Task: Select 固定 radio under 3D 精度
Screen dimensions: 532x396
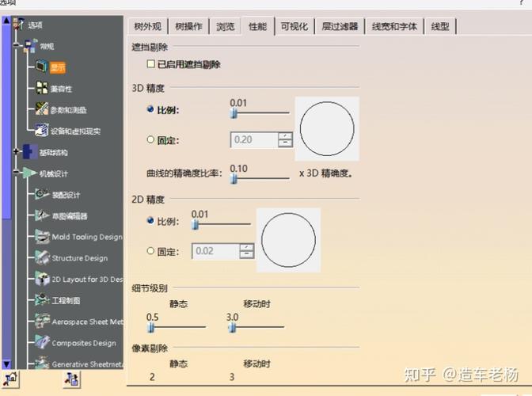Action: point(150,139)
